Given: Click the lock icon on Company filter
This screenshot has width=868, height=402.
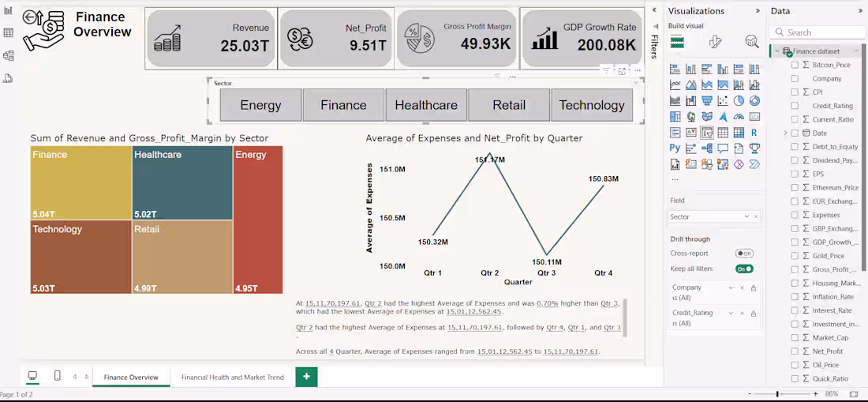Looking at the screenshot, I should (754, 288).
